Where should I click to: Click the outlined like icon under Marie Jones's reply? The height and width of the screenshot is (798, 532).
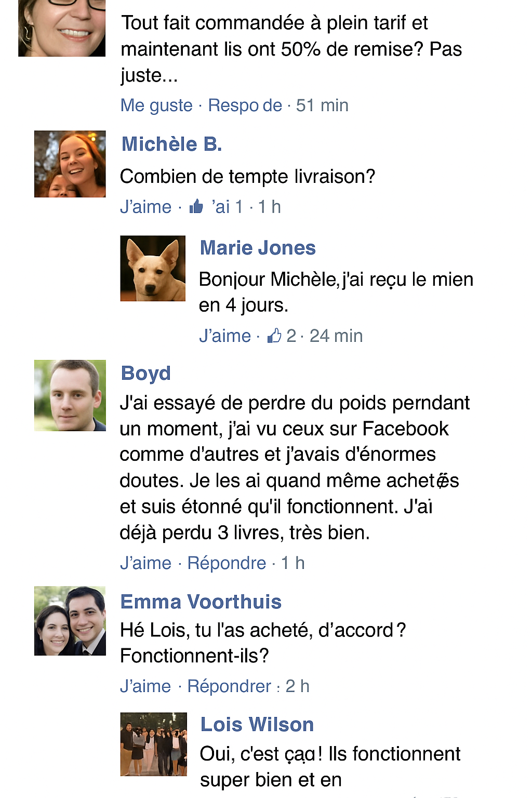point(274,336)
